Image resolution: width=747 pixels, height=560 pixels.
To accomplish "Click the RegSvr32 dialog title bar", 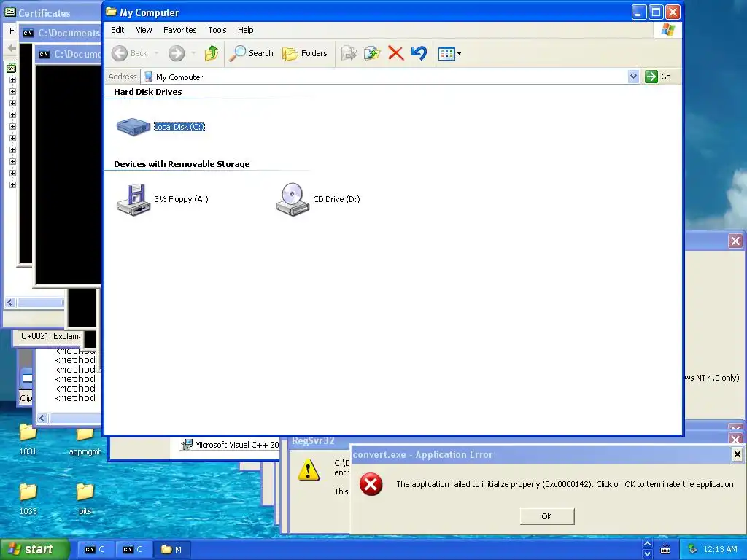I will click(x=320, y=441).
